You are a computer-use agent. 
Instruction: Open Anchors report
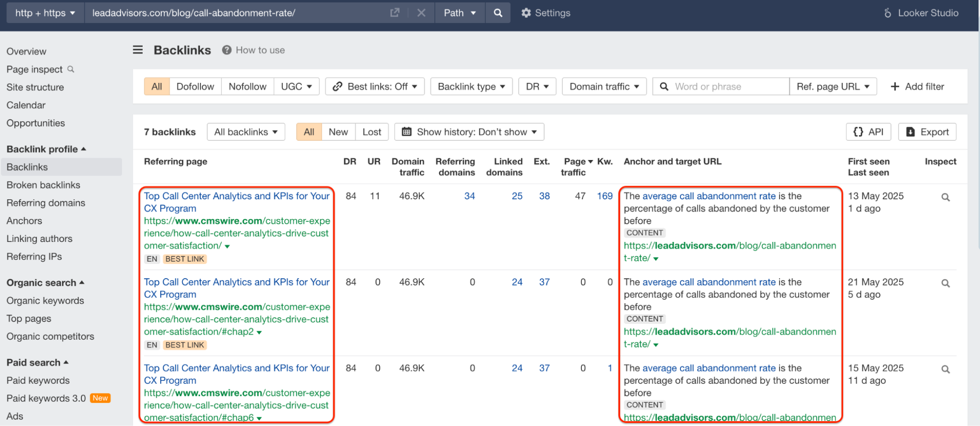[x=25, y=221]
